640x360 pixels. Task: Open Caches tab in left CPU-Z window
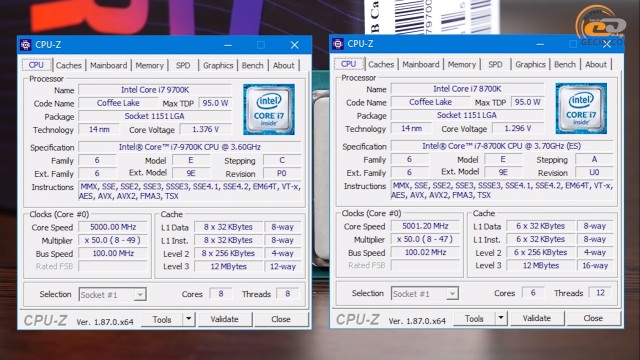point(69,65)
